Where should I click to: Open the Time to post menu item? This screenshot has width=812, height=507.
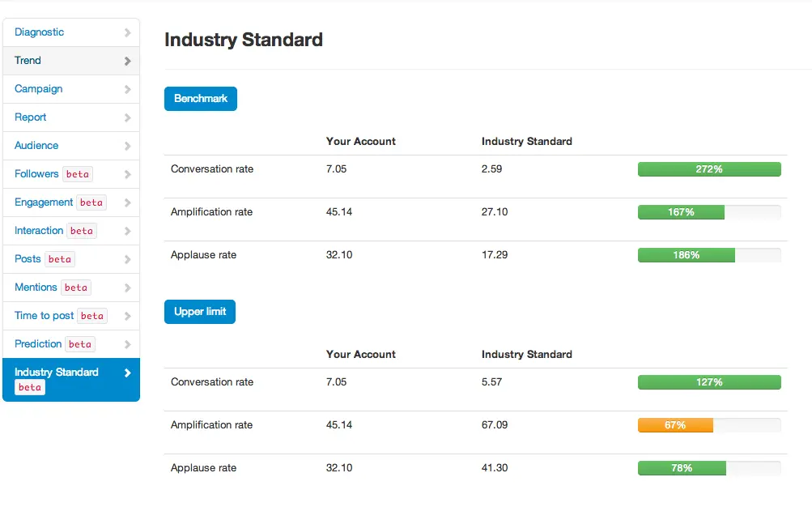tap(44, 316)
